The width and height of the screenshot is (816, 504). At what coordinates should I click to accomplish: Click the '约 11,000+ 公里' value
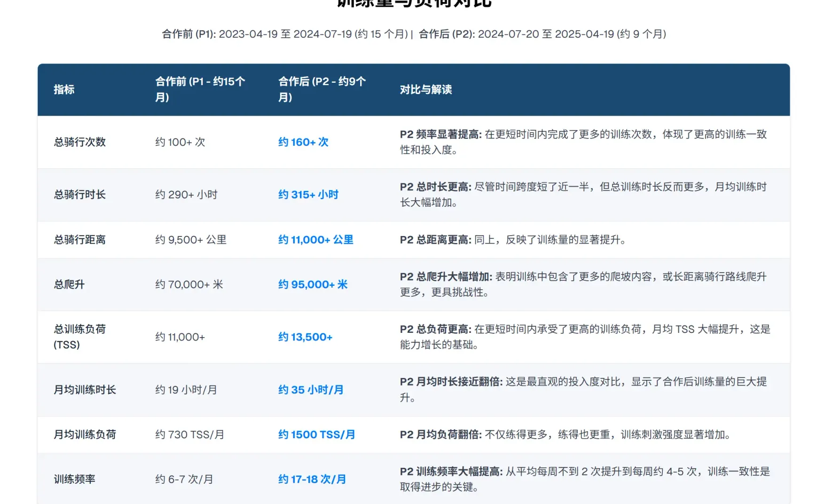coord(316,240)
